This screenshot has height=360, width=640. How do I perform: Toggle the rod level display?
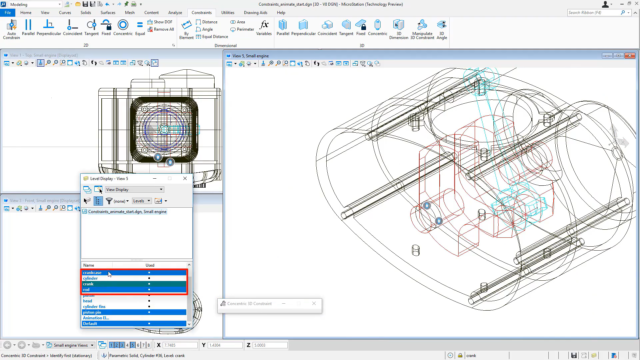134,290
